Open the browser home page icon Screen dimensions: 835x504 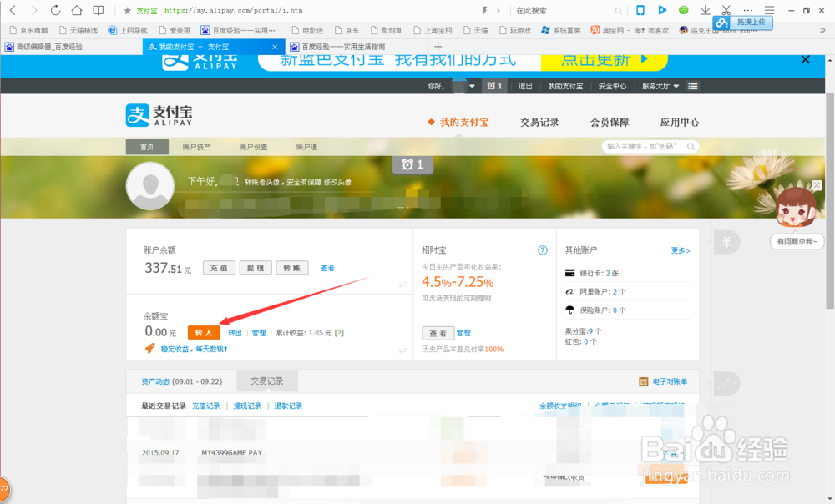coord(77,10)
